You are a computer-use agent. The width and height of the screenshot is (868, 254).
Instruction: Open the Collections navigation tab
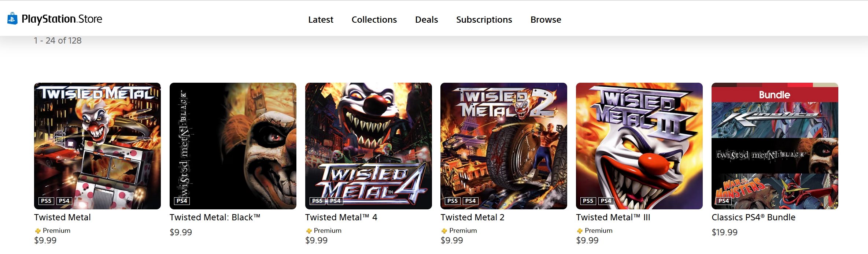coord(374,20)
